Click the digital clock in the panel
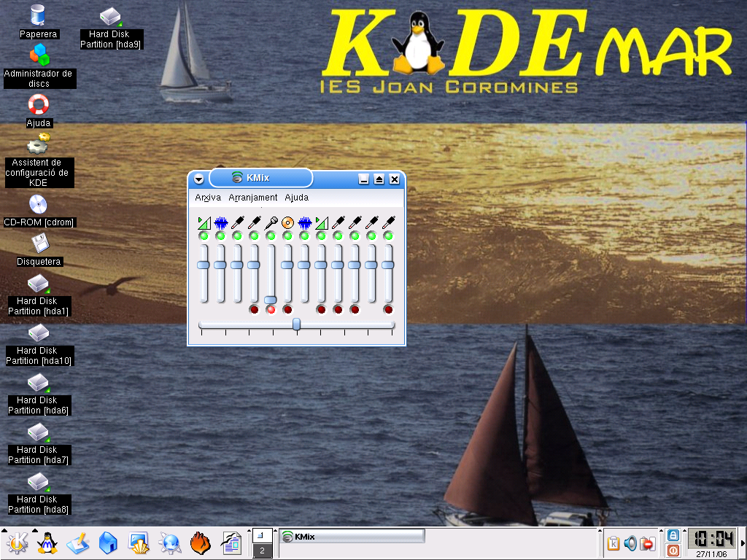The image size is (747, 560). (x=713, y=539)
